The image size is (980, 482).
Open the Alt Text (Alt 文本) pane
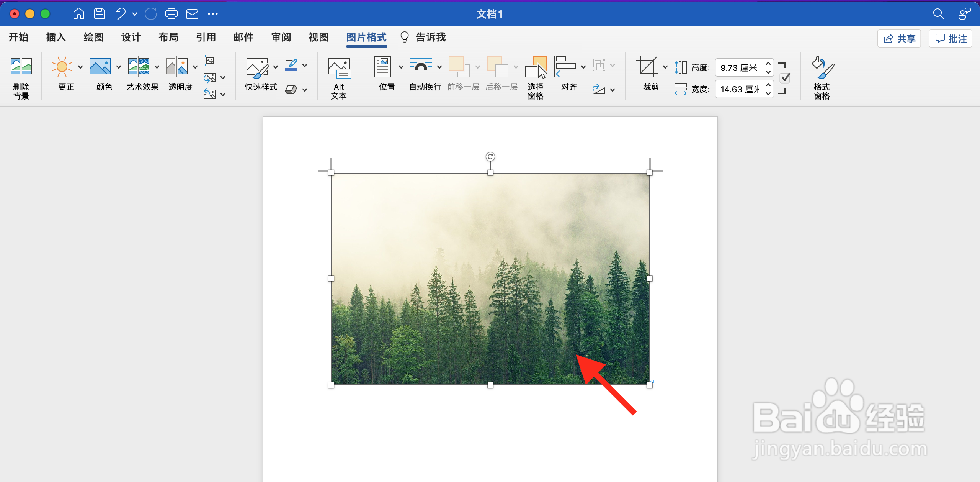(339, 79)
